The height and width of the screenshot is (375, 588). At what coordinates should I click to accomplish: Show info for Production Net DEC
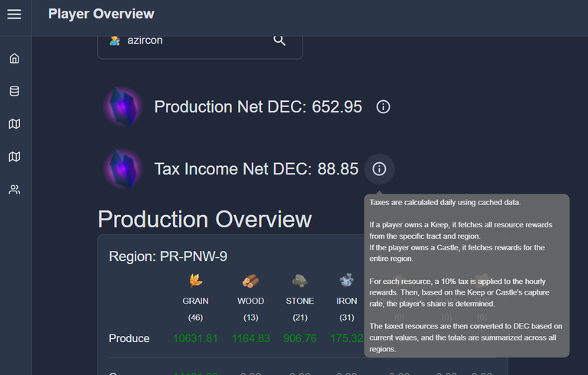pos(383,107)
